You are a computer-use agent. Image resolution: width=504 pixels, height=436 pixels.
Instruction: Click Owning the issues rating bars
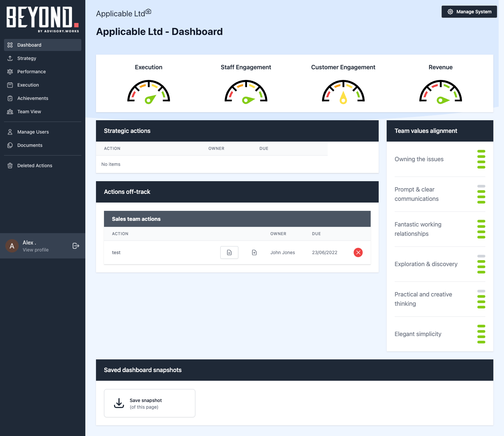481,159
